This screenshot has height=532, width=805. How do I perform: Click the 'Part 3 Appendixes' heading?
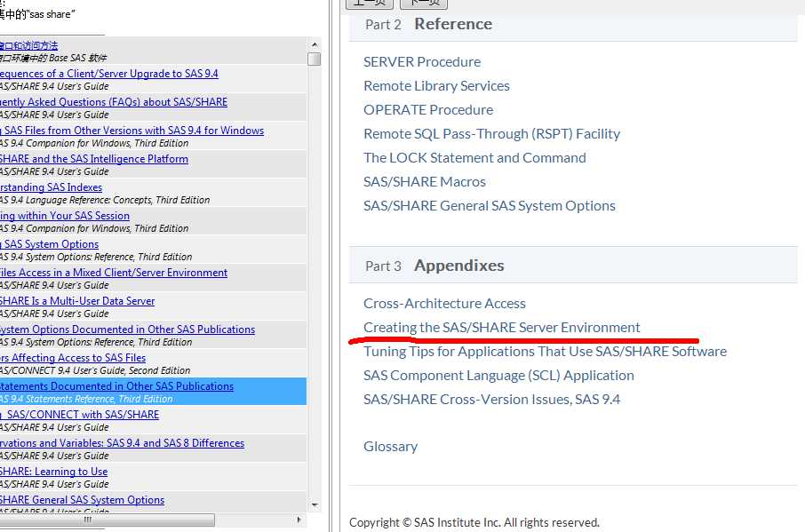(434, 266)
